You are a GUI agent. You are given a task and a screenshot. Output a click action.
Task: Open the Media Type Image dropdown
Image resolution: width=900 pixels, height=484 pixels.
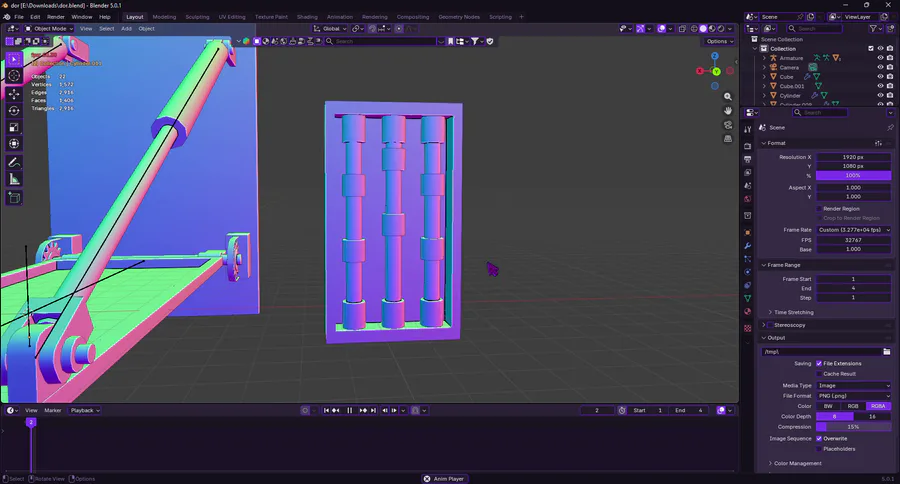click(x=854, y=386)
